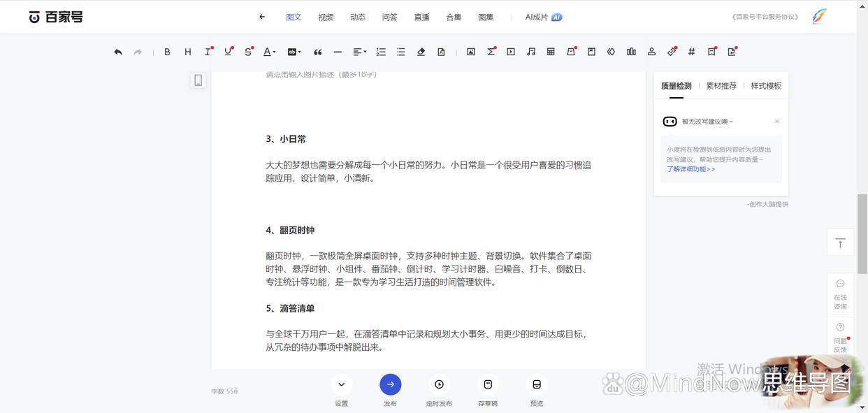
Task: Click the 存草稿 save draft button
Action: (x=488, y=384)
